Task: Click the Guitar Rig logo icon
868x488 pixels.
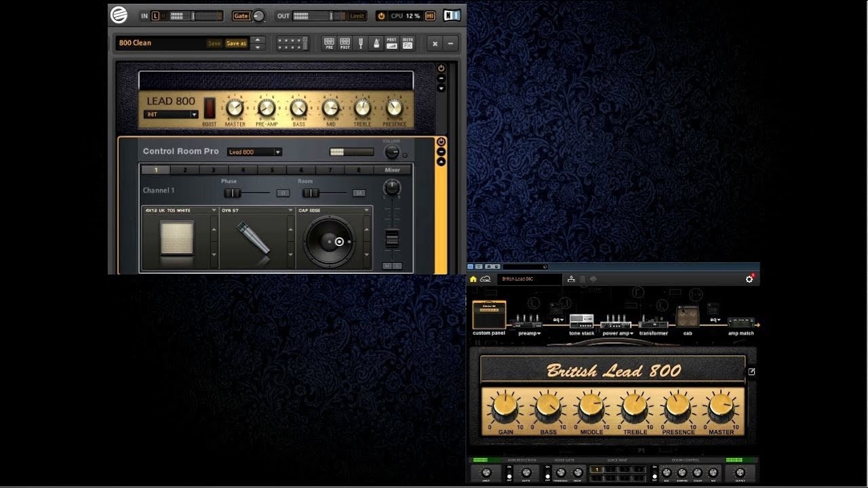Action: (x=119, y=15)
